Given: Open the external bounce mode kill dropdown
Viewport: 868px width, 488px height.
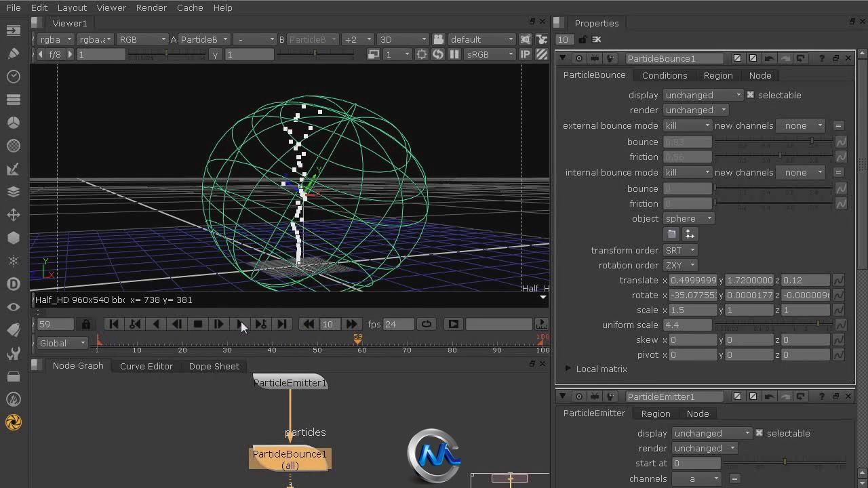Looking at the screenshot, I should (687, 125).
